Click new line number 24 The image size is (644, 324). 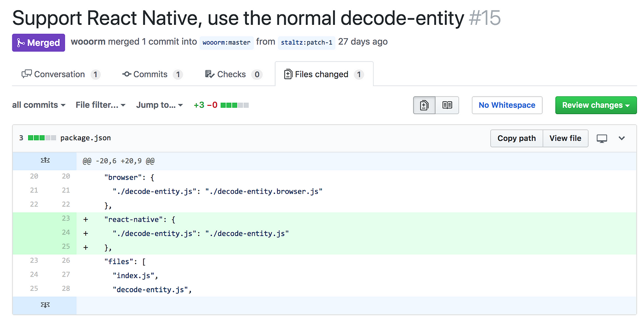point(66,232)
